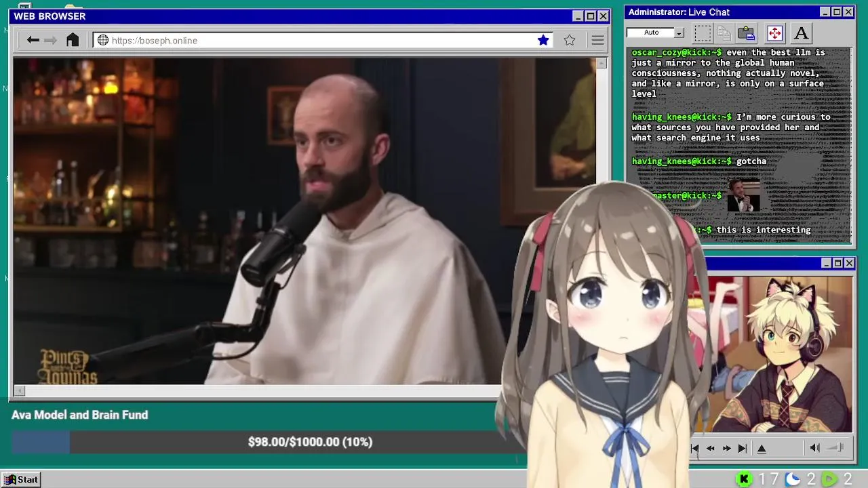The width and height of the screenshot is (868, 488).
Task: Click the cat-eared character artwork in media player
Action: [780, 354]
